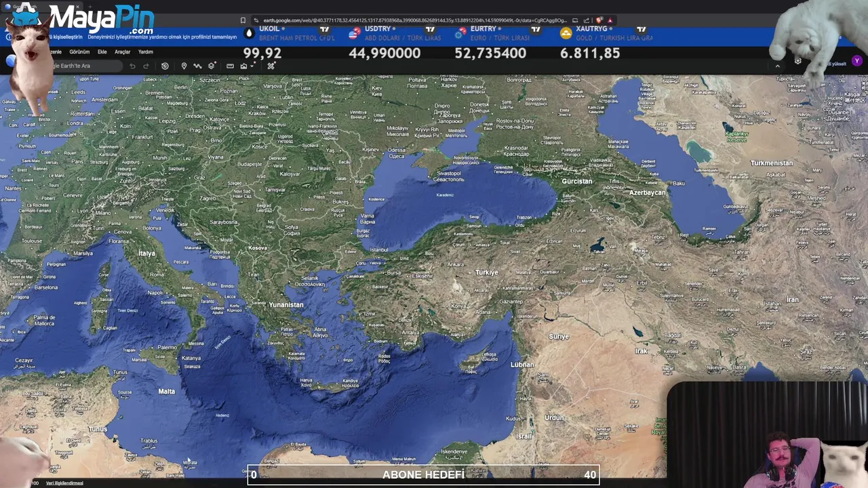Open the Görünüm menu
This screenshot has height=488, width=868.
point(79,52)
